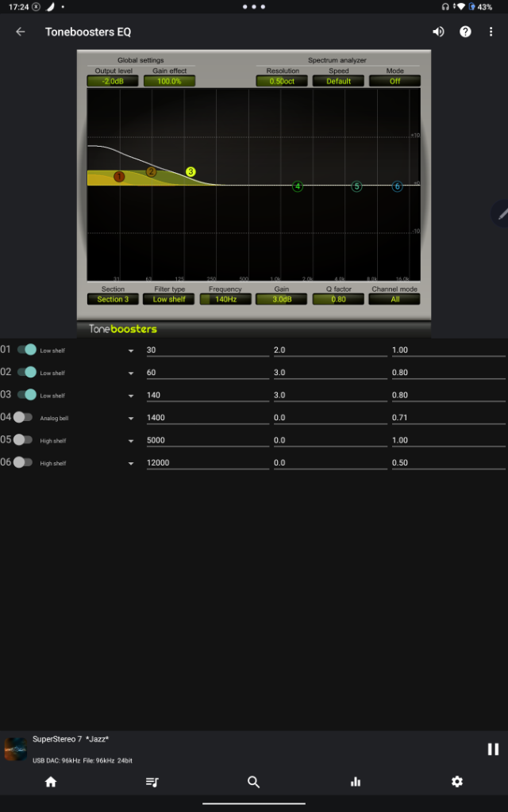Edit band 02 frequency field 60

point(208,373)
